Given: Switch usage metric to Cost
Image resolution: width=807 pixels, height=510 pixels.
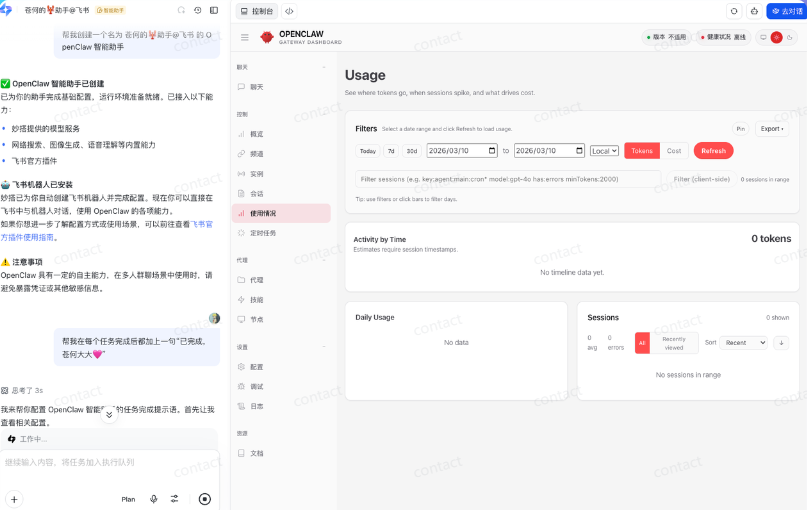Looking at the screenshot, I should pos(674,151).
